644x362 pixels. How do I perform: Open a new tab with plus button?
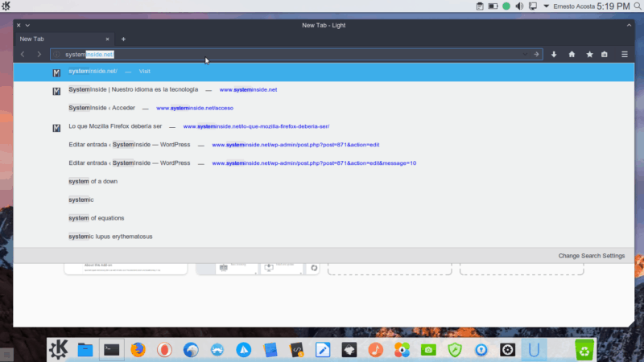(123, 39)
